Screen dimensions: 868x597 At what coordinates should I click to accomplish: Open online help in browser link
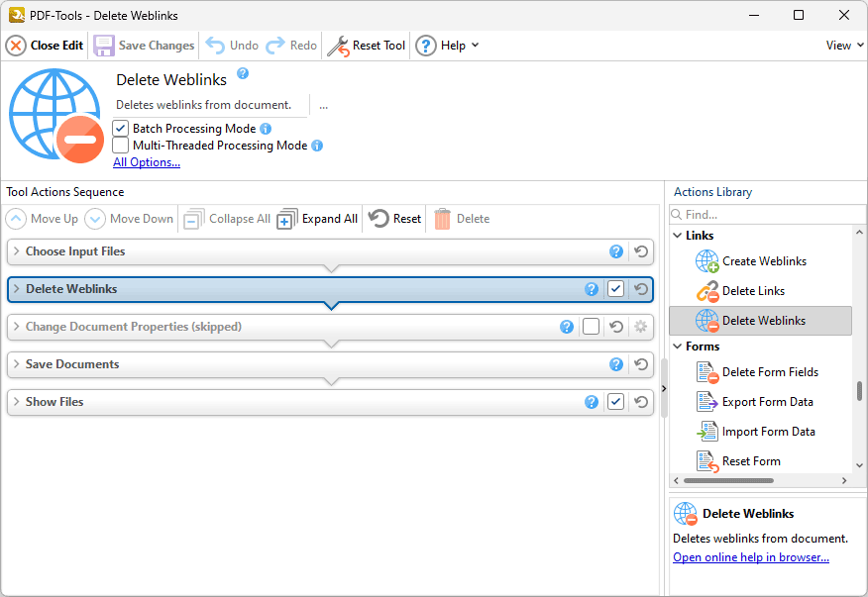pos(751,557)
